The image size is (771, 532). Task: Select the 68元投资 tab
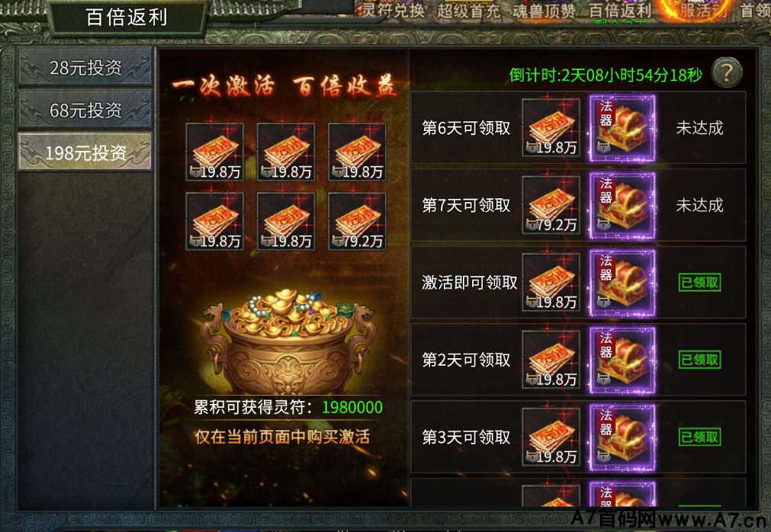[85, 110]
